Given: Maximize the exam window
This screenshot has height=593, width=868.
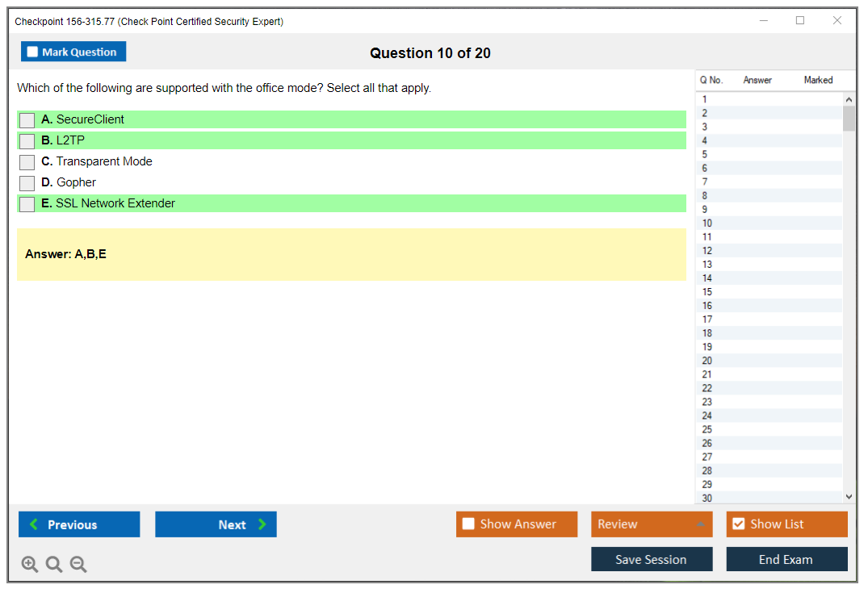Looking at the screenshot, I should (x=800, y=21).
